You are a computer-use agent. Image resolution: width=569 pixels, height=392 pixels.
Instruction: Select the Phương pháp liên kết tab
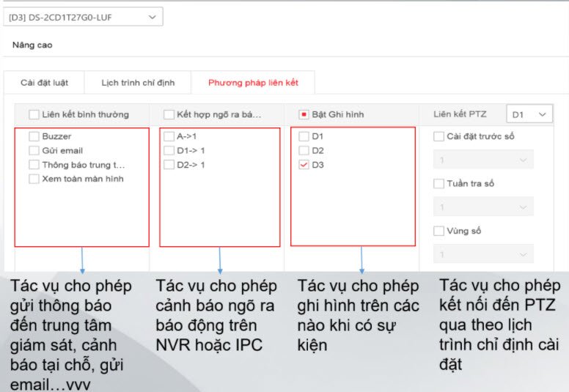click(x=253, y=83)
